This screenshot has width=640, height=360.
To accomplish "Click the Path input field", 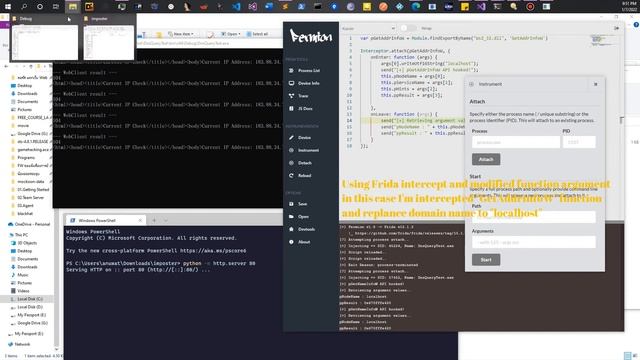I will [533, 217].
